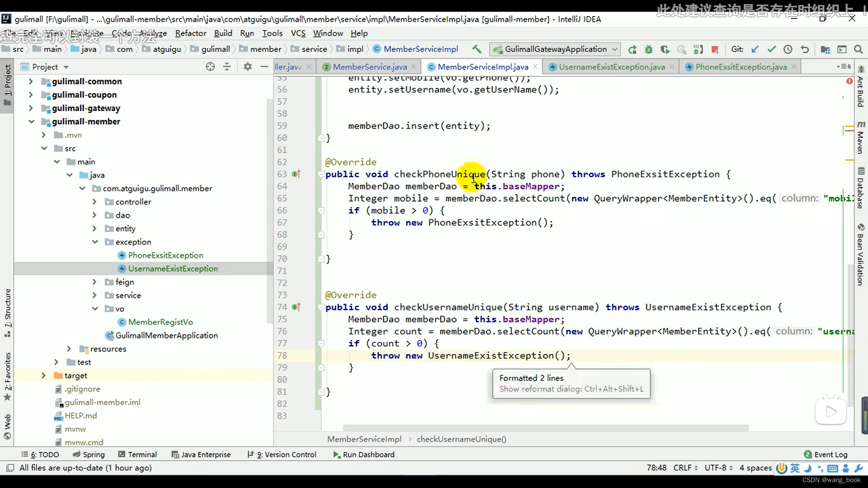The height and width of the screenshot is (488, 868).
Task: Revert changes with the rollback icon
Action: 805,49
